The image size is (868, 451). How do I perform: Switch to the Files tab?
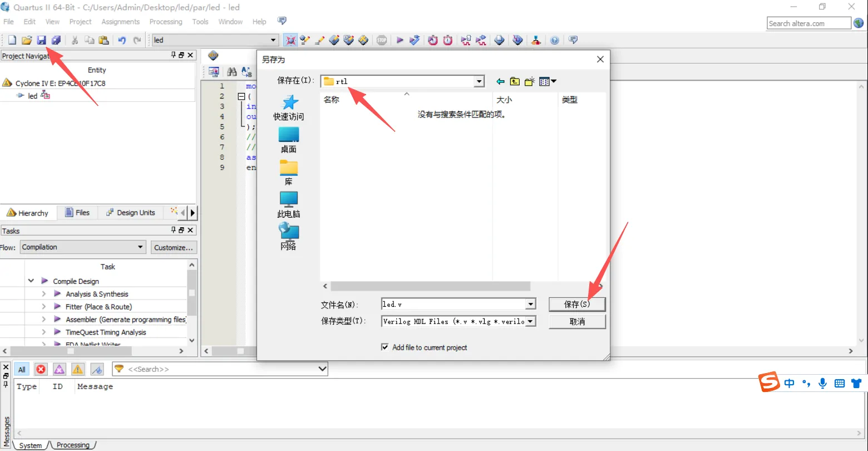[x=77, y=213]
